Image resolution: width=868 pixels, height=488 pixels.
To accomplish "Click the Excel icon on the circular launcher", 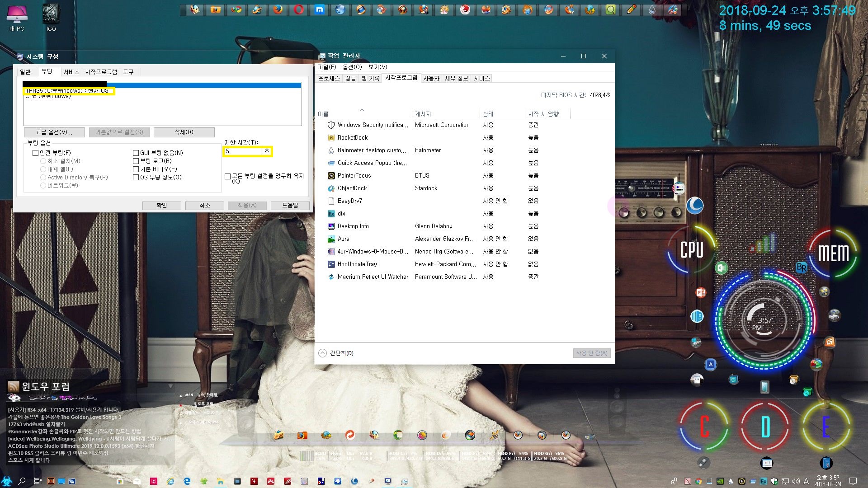I will point(721,268).
